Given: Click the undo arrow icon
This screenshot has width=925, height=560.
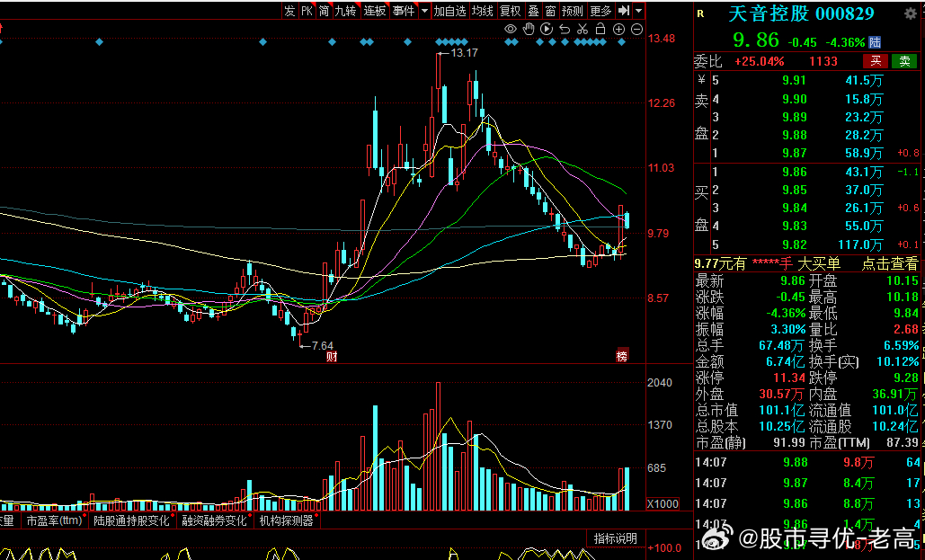Looking at the screenshot, I should point(565,30).
